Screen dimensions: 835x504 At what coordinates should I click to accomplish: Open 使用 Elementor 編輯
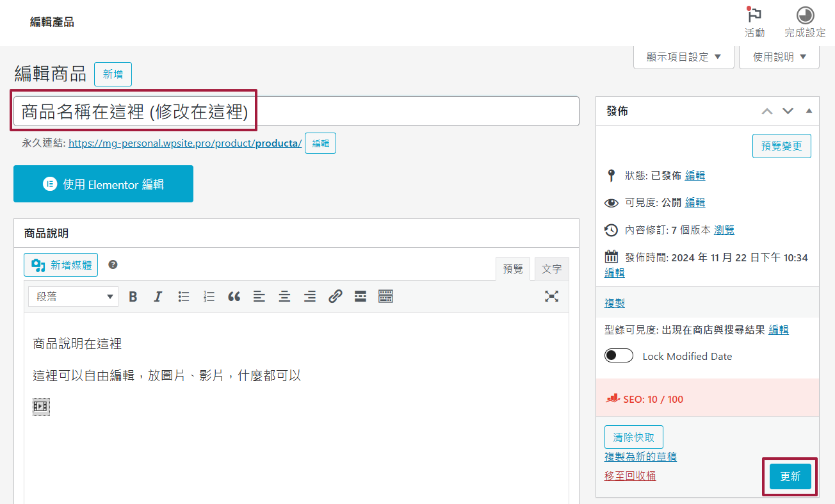(x=103, y=184)
